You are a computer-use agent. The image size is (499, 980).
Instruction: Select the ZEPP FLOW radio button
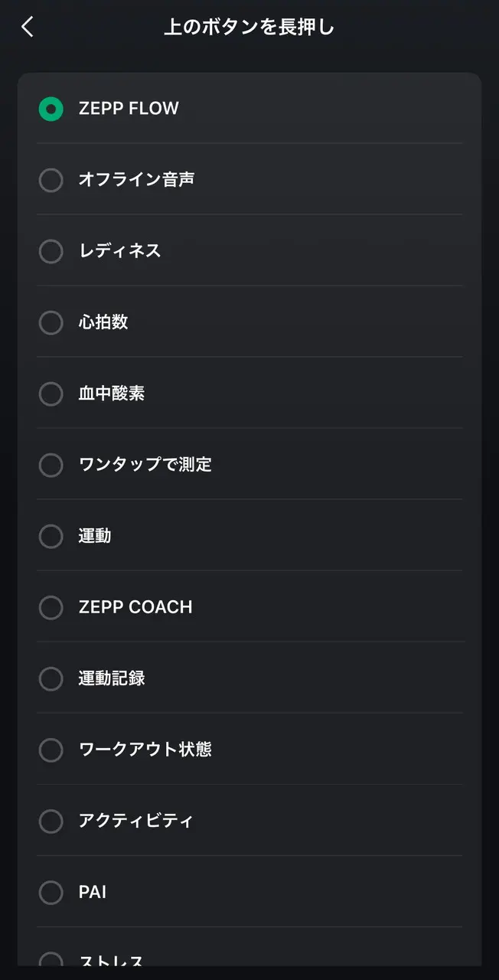(x=51, y=109)
